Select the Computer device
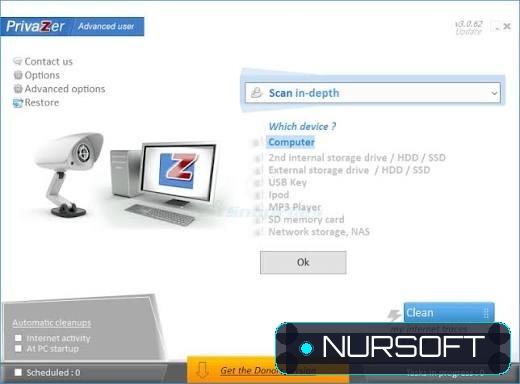The height and width of the screenshot is (384, 520). 291,142
